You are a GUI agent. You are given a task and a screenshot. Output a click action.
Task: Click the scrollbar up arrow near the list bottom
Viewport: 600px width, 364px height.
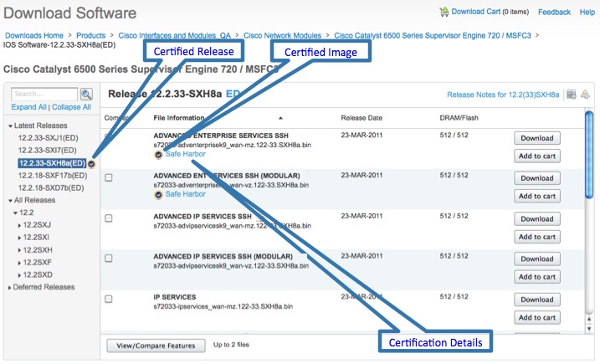pyautogui.click(x=589, y=319)
